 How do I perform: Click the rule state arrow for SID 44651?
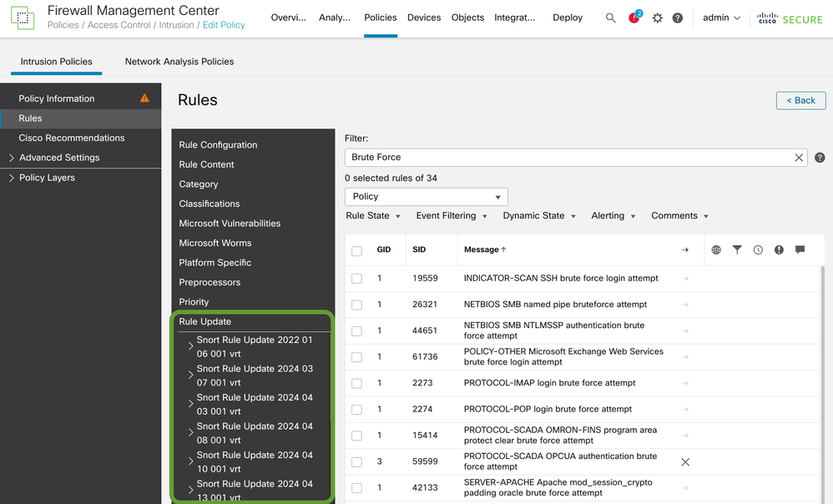(x=684, y=331)
